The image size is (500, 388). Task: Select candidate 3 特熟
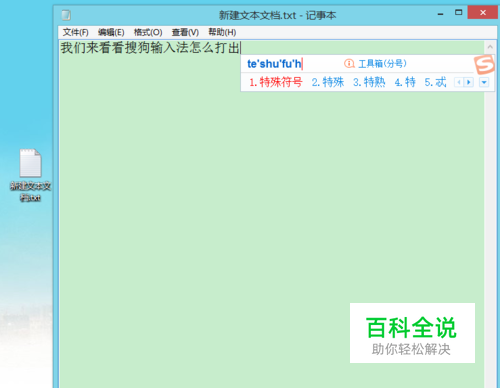[x=369, y=82]
